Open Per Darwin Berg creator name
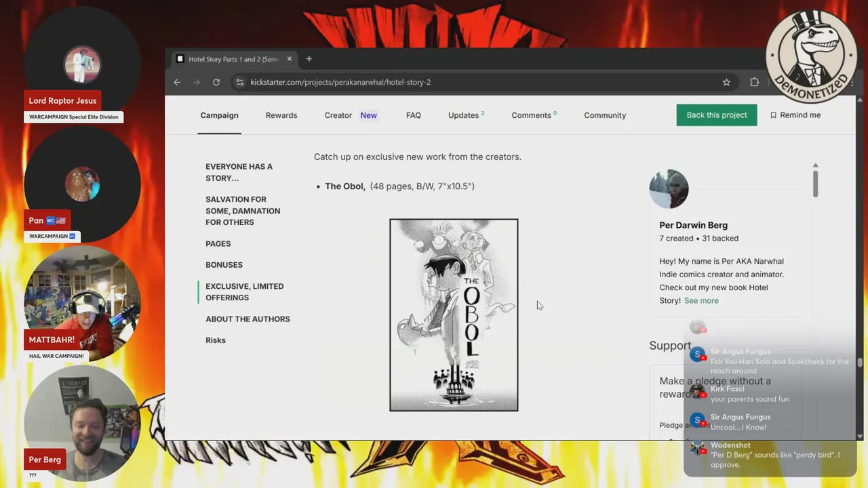Image resolution: width=868 pixels, height=488 pixels. pyautogui.click(x=693, y=225)
